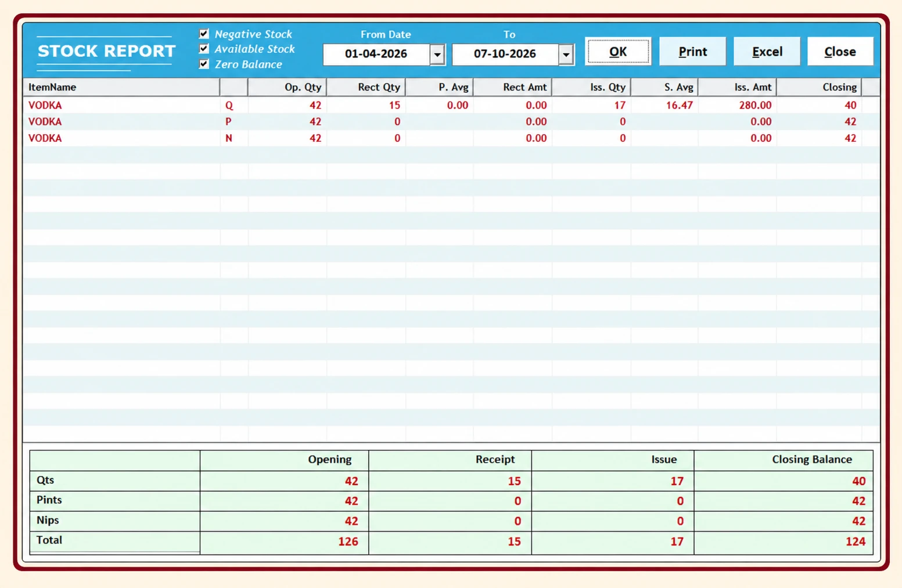Close the stock report window
The width and height of the screenshot is (902, 588).
840,52
